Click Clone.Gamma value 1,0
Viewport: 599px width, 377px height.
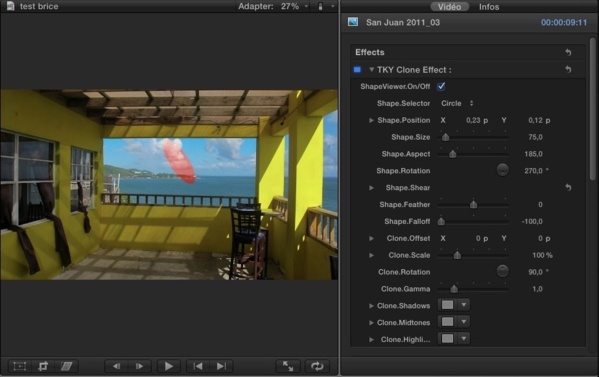pos(537,289)
